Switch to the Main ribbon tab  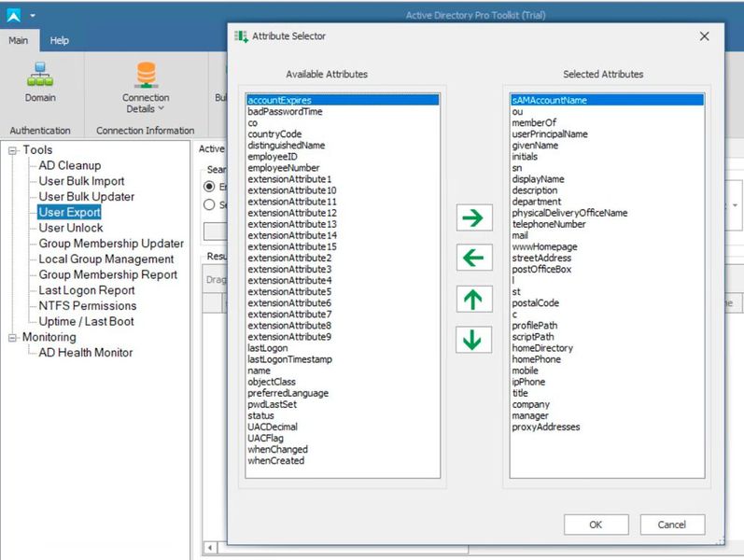19,41
